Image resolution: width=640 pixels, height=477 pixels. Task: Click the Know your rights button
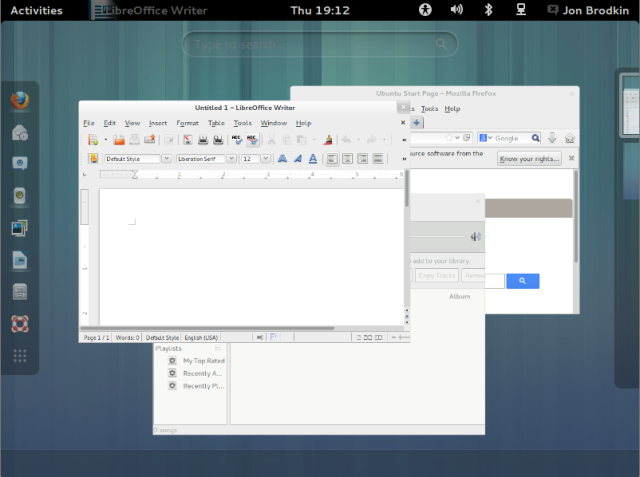(530, 158)
